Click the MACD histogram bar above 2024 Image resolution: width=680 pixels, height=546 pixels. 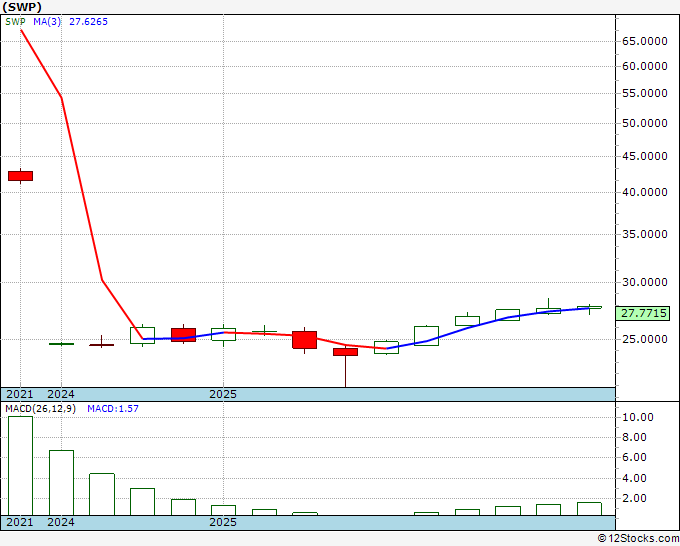(x=61, y=483)
